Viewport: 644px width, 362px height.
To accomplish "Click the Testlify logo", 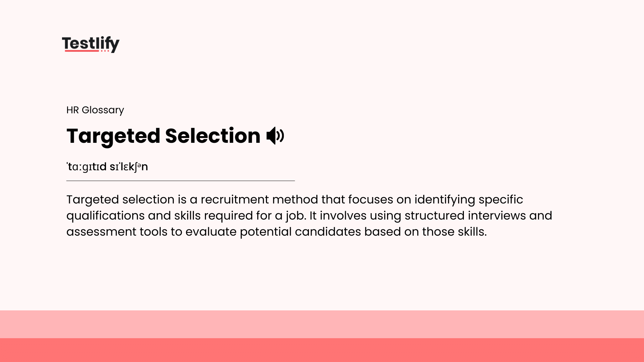I will tap(91, 44).
